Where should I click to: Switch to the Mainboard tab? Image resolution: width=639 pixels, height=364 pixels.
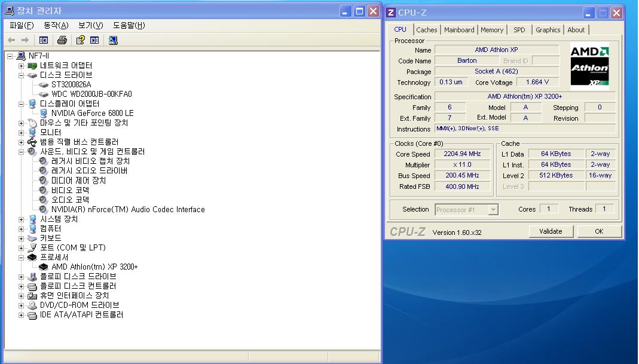(x=459, y=30)
